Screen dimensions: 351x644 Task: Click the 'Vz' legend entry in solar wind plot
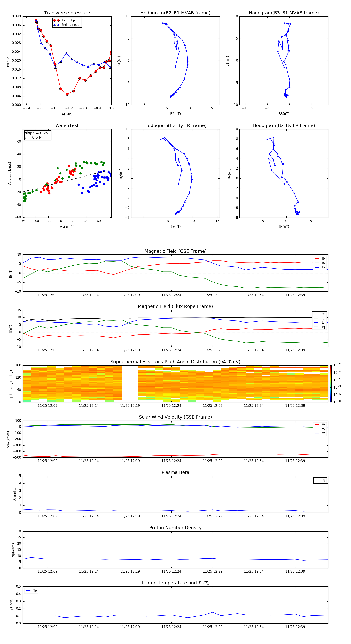point(320,433)
